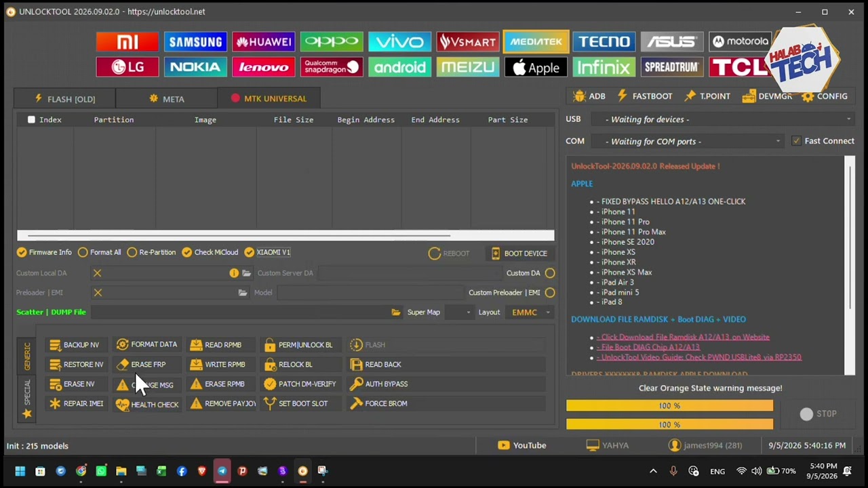Open the FASTBOOT tab
868x488 pixels.
[644, 96]
